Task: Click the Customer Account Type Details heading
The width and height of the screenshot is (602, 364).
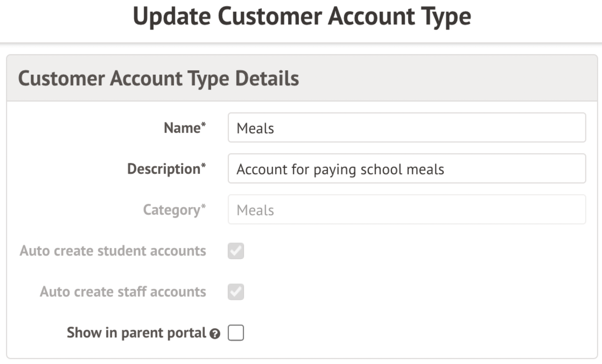Action: 158,79
